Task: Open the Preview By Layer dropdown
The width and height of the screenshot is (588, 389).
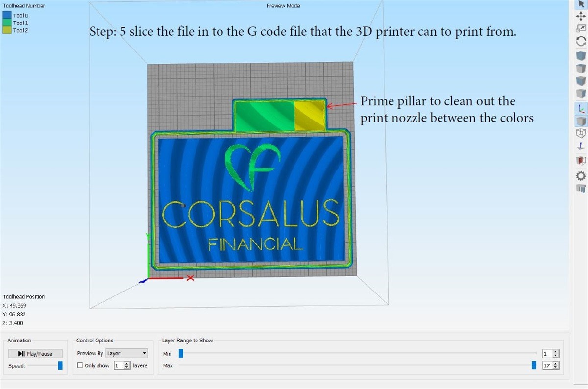Action: [x=127, y=353]
